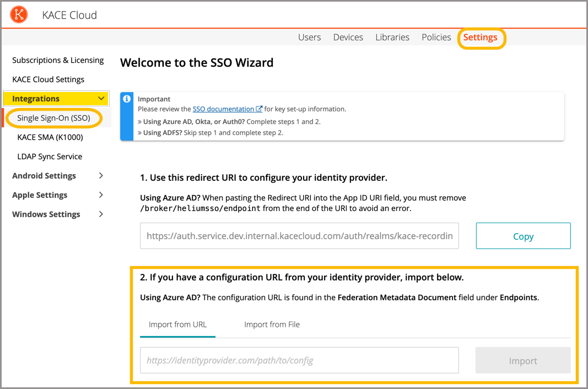Open Single Sign-On (SSO) in sidebar

coord(53,118)
